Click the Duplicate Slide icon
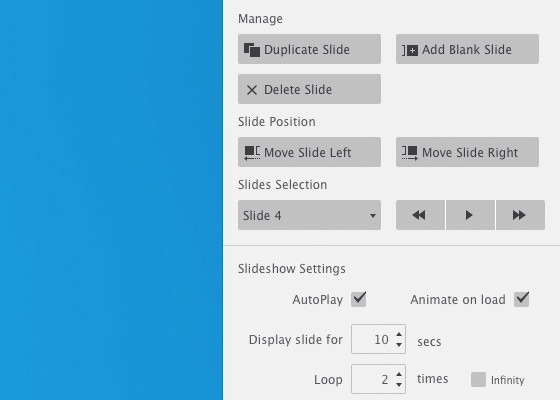Viewport: 560px width, 400px height. (252, 50)
